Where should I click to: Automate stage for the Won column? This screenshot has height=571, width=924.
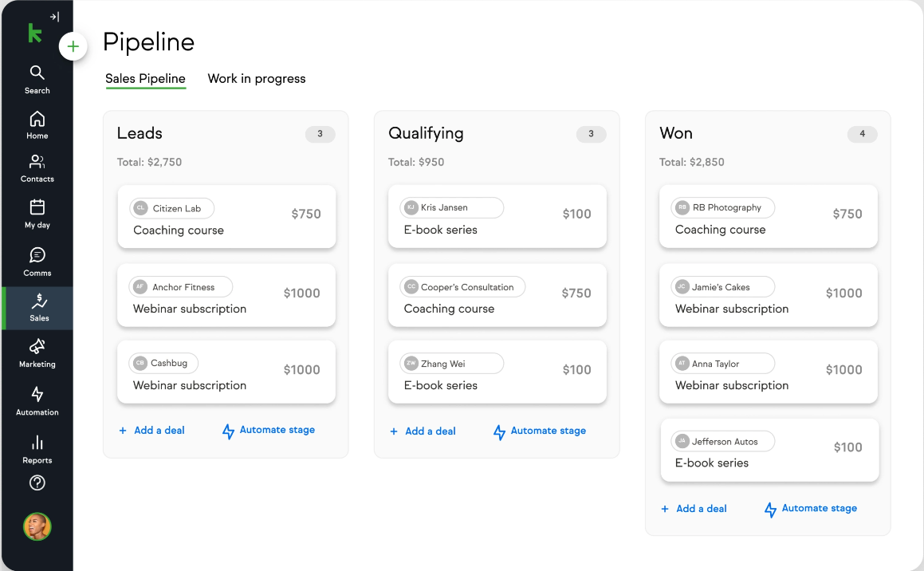tap(810, 508)
